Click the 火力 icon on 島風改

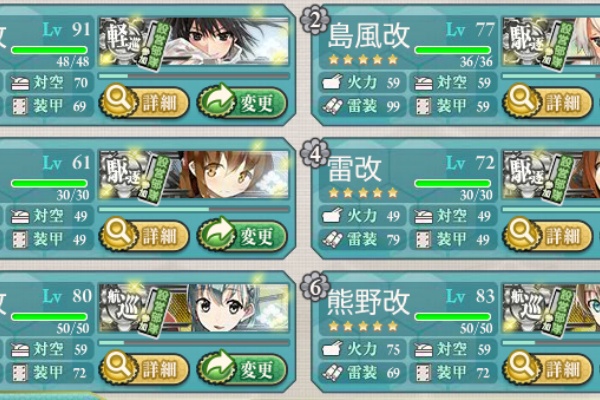pos(331,82)
